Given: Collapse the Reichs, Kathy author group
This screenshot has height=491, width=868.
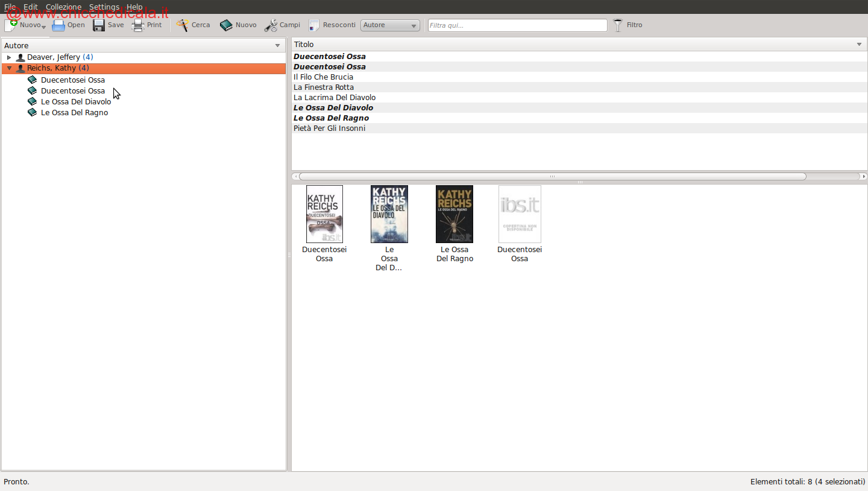Looking at the screenshot, I should coord(9,68).
